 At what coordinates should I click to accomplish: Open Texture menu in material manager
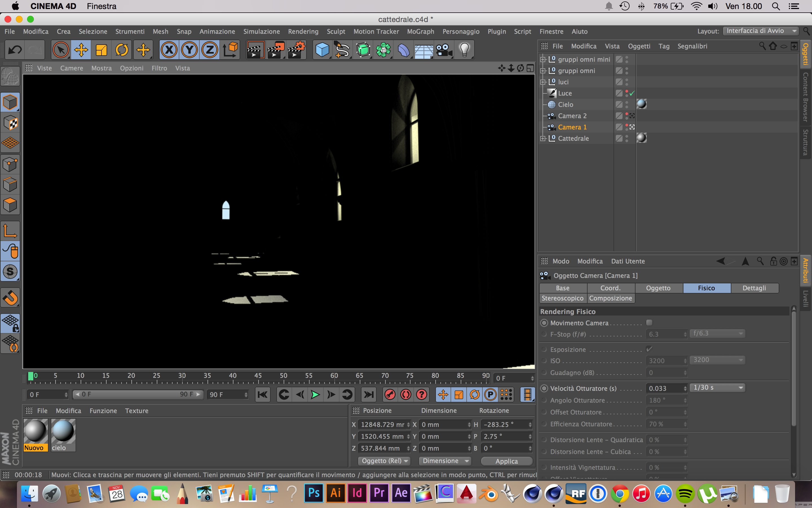coord(136,411)
